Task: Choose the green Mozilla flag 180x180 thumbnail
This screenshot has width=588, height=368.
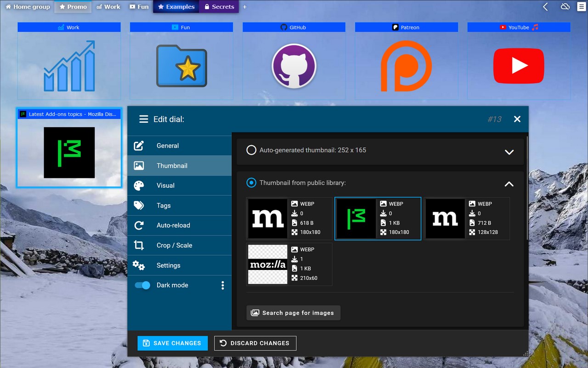Action: pyautogui.click(x=378, y=218)
